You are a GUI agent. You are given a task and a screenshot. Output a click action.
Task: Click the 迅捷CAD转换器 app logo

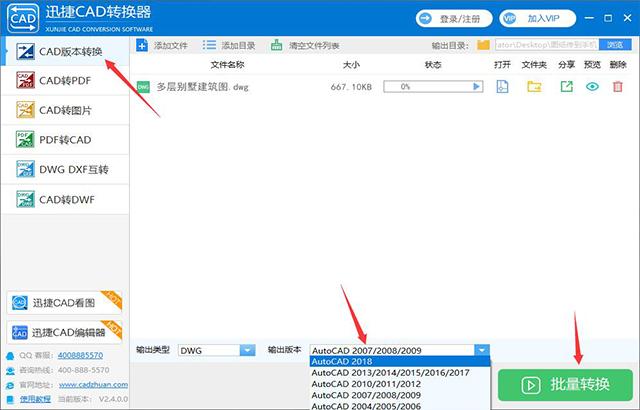23,18
